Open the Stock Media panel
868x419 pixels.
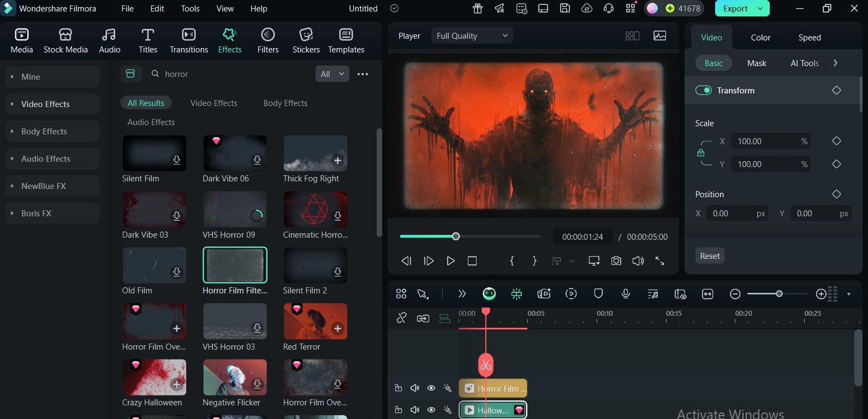(x=66, y=41)
